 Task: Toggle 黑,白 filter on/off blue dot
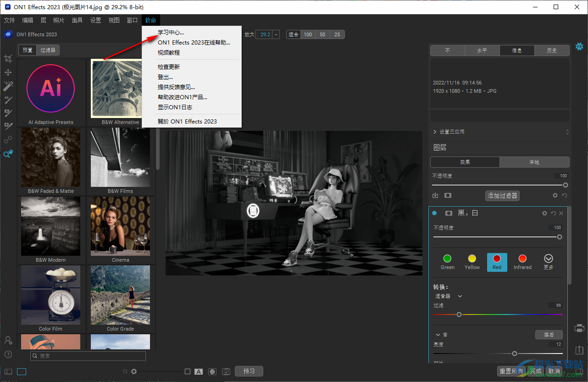click(434, 213)
